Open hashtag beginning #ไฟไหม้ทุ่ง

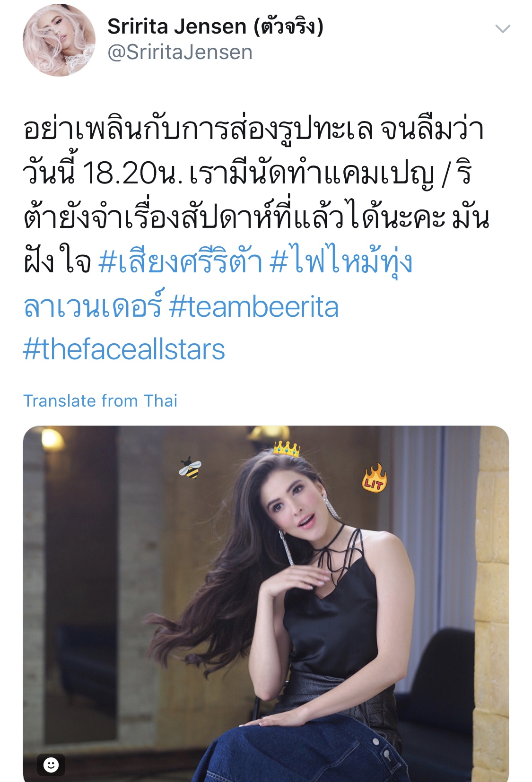[341, 262]
